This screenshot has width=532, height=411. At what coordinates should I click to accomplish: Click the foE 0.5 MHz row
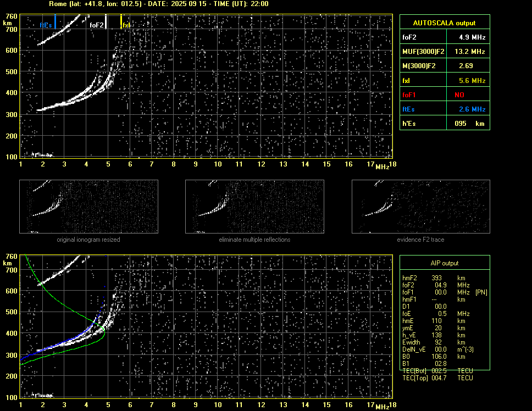coord(436,314)
